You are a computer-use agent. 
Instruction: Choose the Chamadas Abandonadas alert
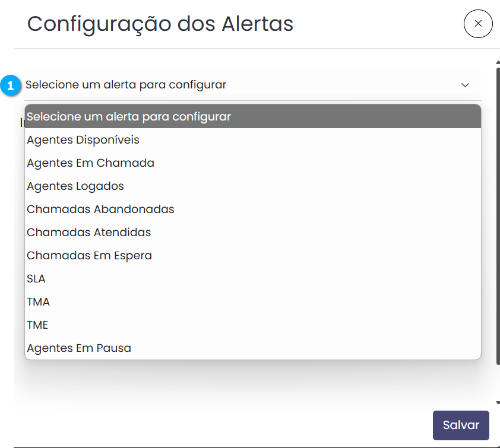100,209
